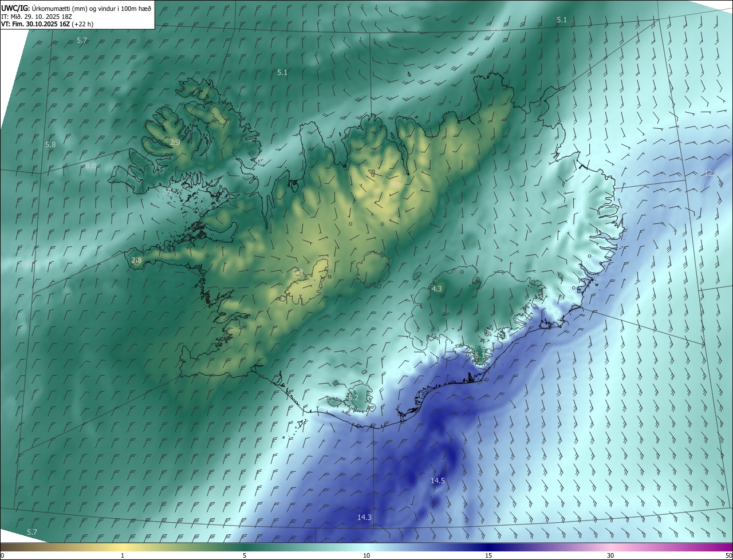The height and width of the screenshot is (560, 733).
Task: Click the 14.5 maximum value label
Action: point(438,481)
